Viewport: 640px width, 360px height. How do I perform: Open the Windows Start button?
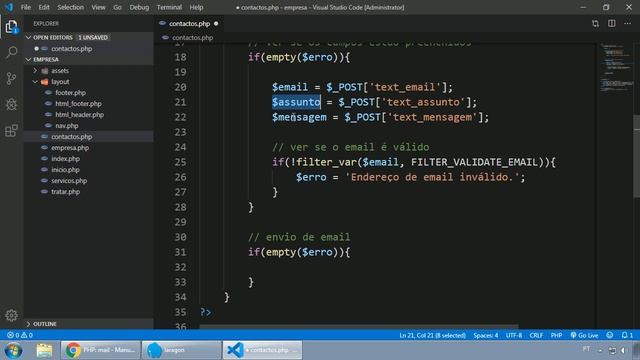click(13, 350)
